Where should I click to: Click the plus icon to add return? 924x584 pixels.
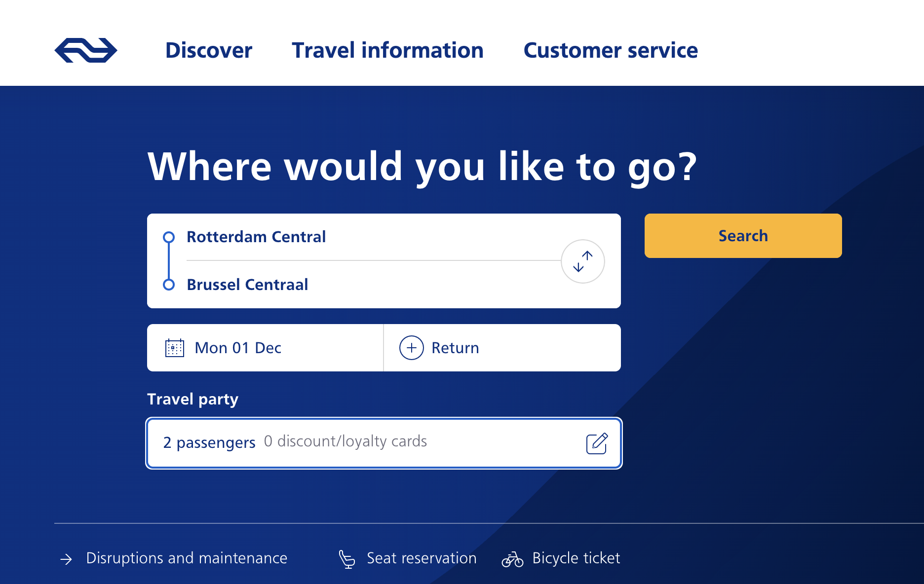pos(411,348)
